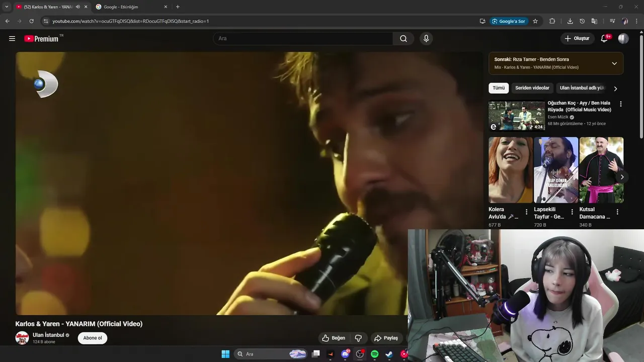Bookmark this page with star icon

(x=535, y=21)
